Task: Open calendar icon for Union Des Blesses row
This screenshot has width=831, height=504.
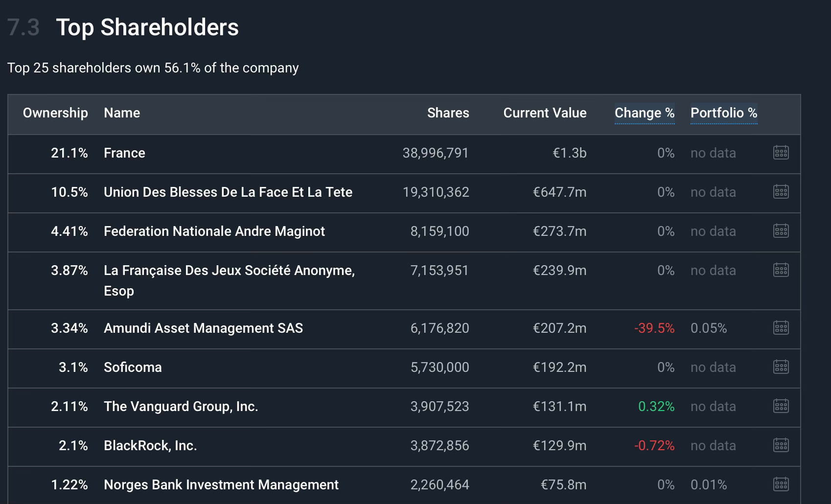Action: pos(781,192)
